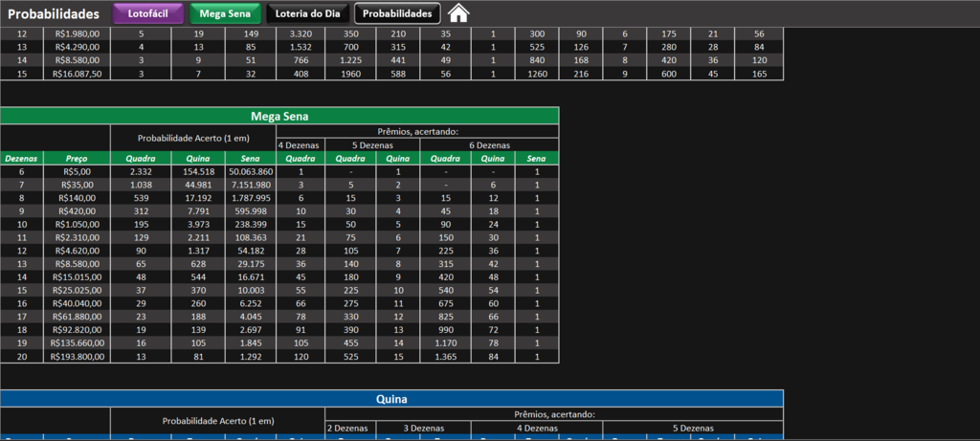Viewport: 980px width, 441px height.
Task: Select the value 16.671
Action: point(251,277)
